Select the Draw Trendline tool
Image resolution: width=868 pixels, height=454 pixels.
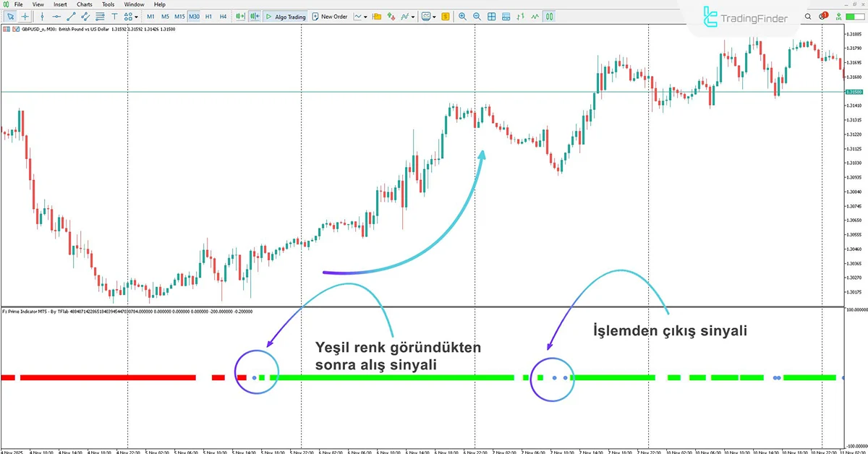[71, 17]
